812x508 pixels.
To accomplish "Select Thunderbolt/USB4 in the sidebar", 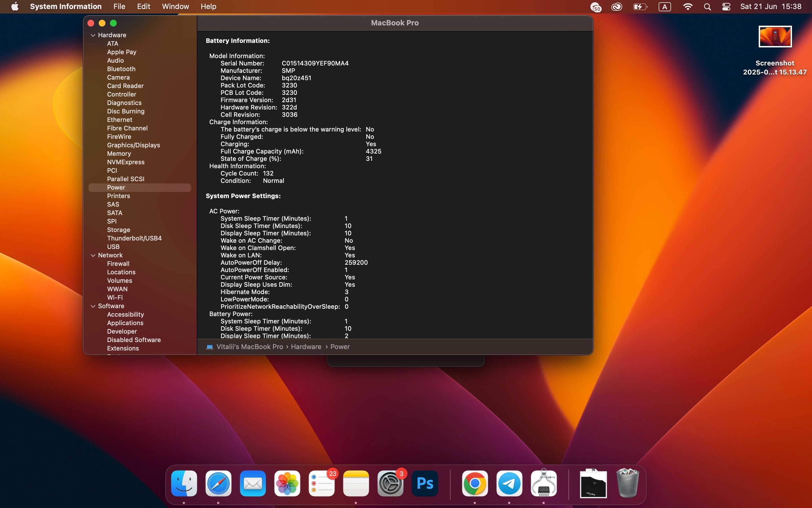I will pyautogui.click(x=134, y=238).
